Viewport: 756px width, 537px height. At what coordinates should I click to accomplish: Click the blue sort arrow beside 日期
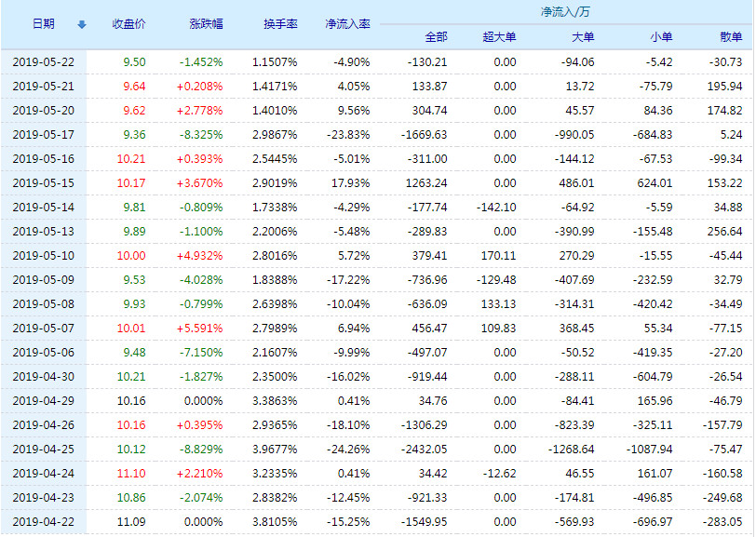coord(81,24)
